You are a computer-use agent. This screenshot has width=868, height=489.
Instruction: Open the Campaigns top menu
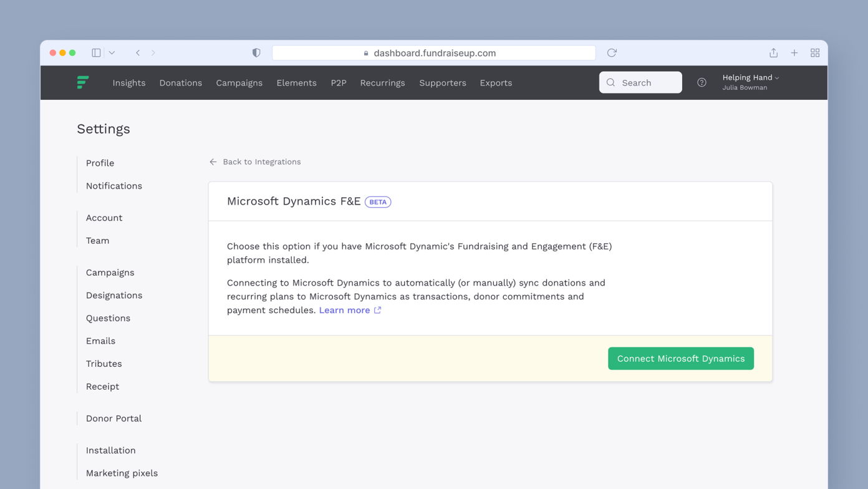click(x=239, y=83)
